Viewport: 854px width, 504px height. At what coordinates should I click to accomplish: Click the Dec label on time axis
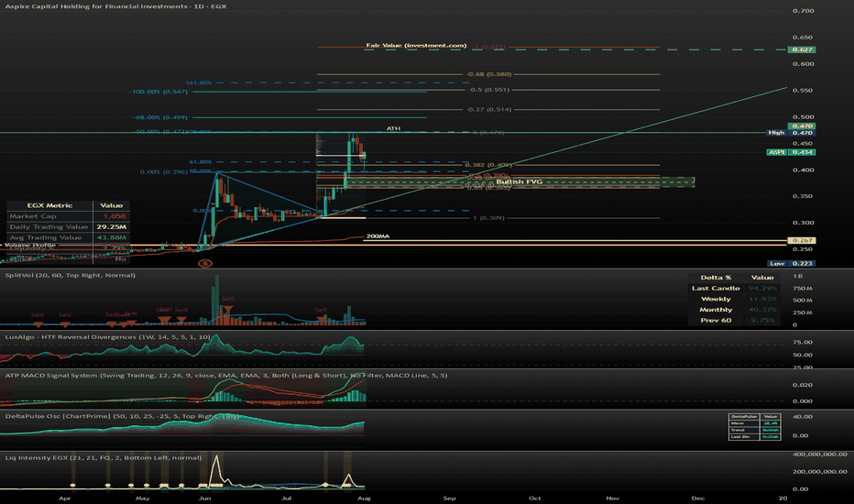[697, 498]
